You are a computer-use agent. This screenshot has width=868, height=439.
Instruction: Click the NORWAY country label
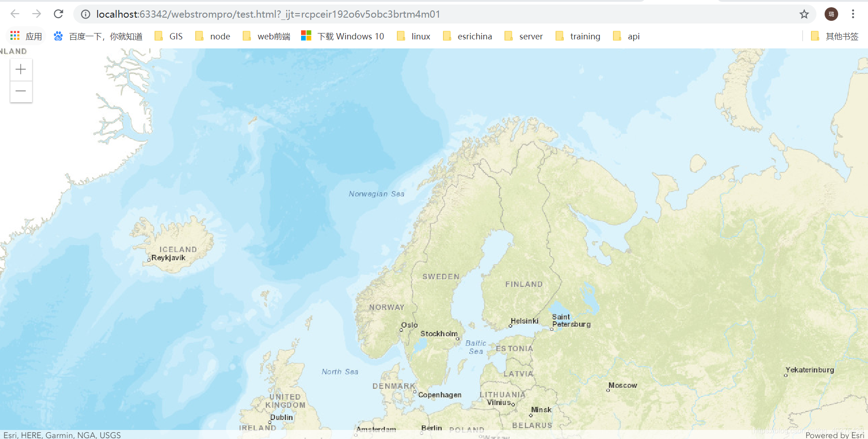click(387, 307)
